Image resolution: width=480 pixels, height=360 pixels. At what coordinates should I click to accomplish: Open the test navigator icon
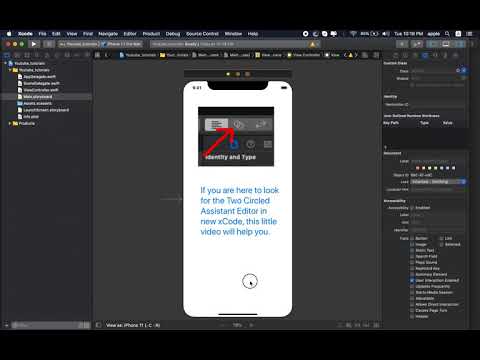[x=57, y=55]
